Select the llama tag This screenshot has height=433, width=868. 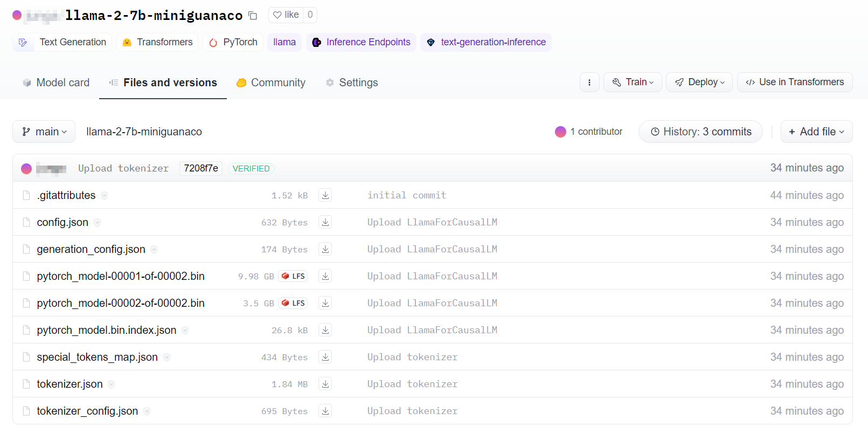284,42
